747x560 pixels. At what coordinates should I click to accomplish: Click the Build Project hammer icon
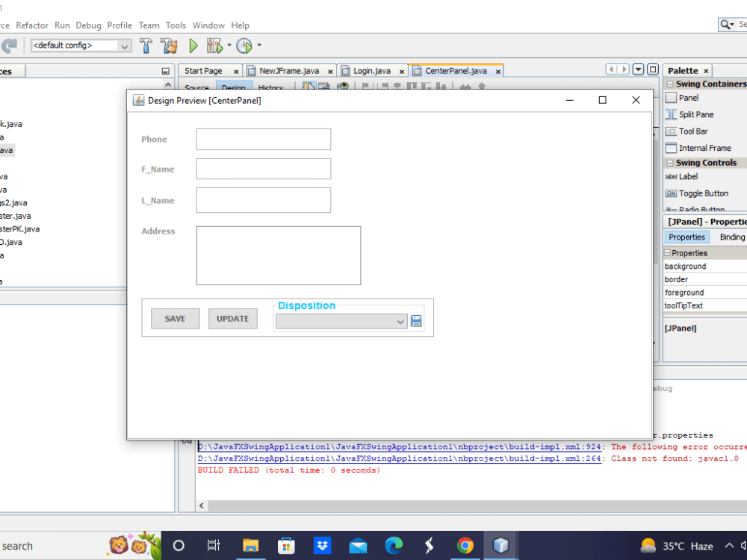[x=146, y=45]
